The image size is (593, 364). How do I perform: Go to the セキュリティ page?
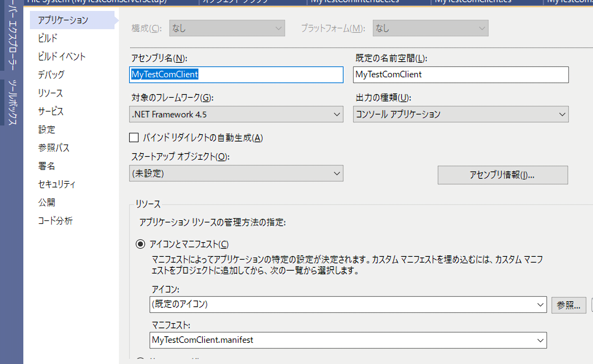click(57, 184)
